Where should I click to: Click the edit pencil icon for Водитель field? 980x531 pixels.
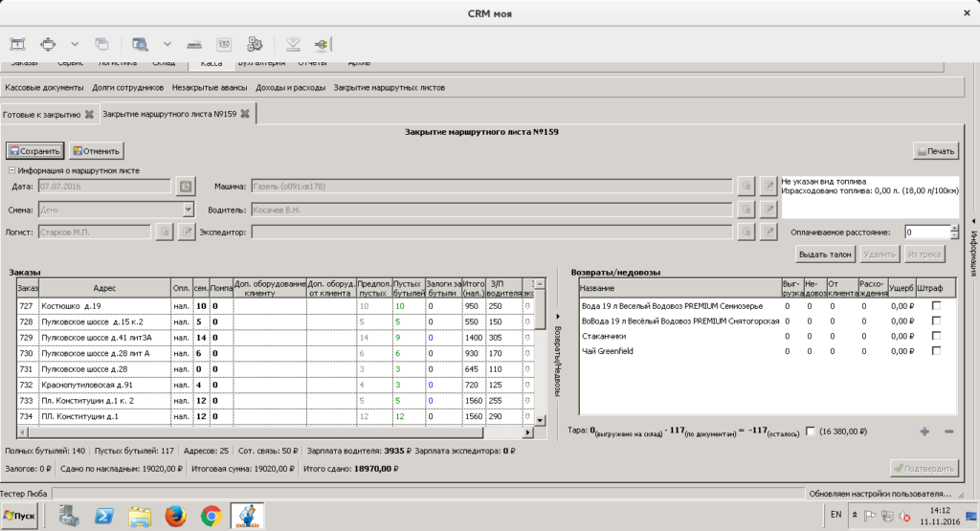pos(768,210)
